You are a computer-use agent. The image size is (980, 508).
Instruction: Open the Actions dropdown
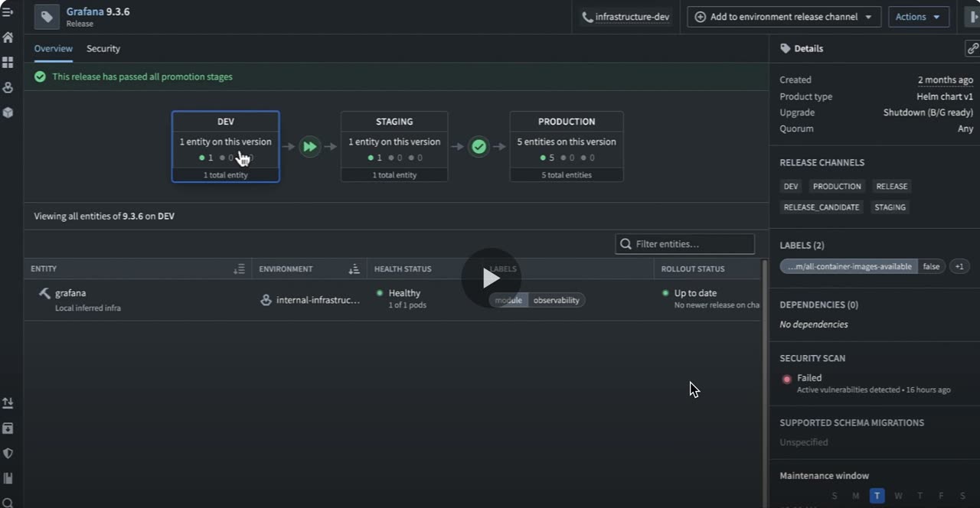click(x=919, y=17)
